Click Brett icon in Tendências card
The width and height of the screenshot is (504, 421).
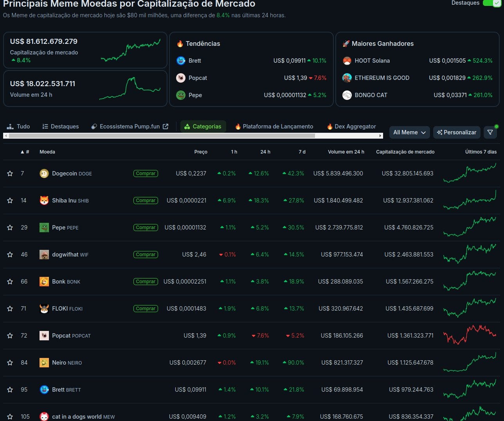point(181,61)
